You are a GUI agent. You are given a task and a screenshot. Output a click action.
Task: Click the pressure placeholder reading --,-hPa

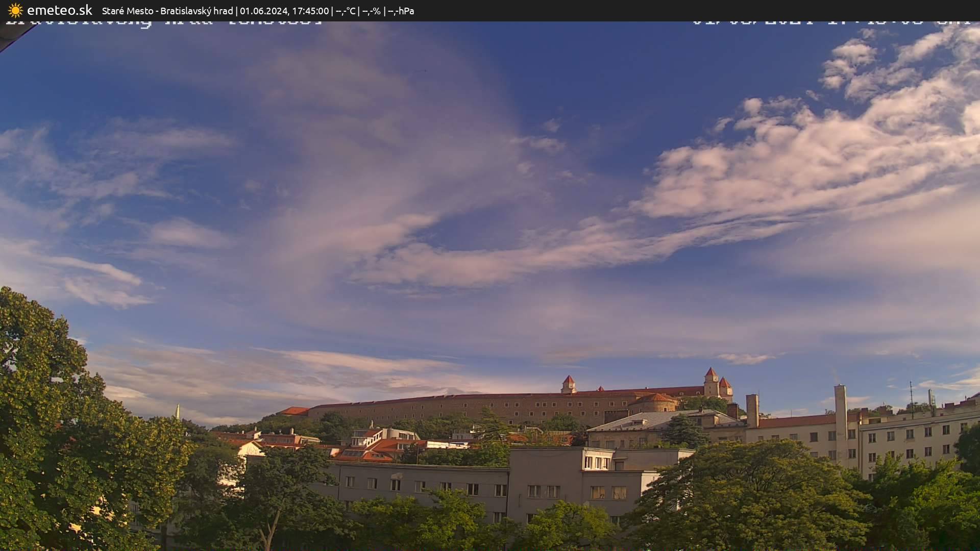403,11
